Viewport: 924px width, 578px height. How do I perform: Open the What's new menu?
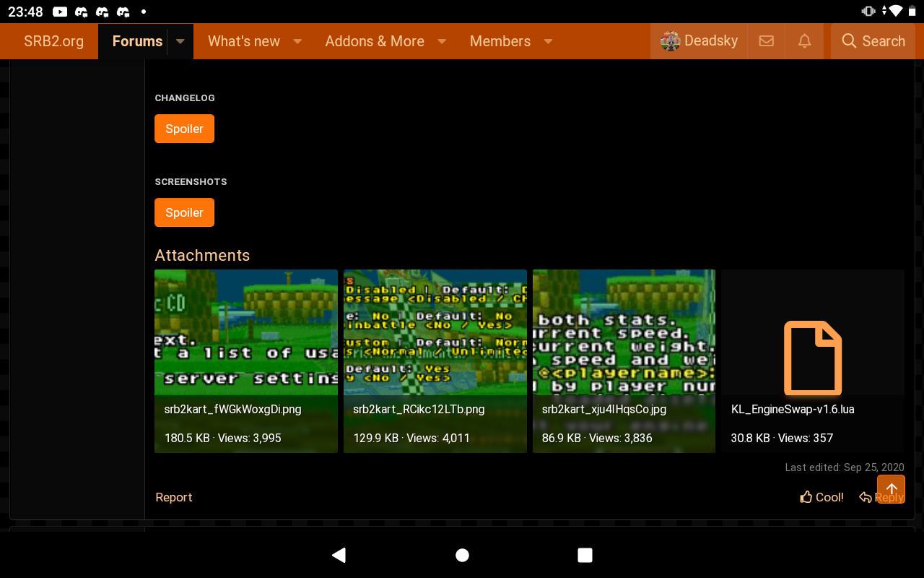[243, 41]
